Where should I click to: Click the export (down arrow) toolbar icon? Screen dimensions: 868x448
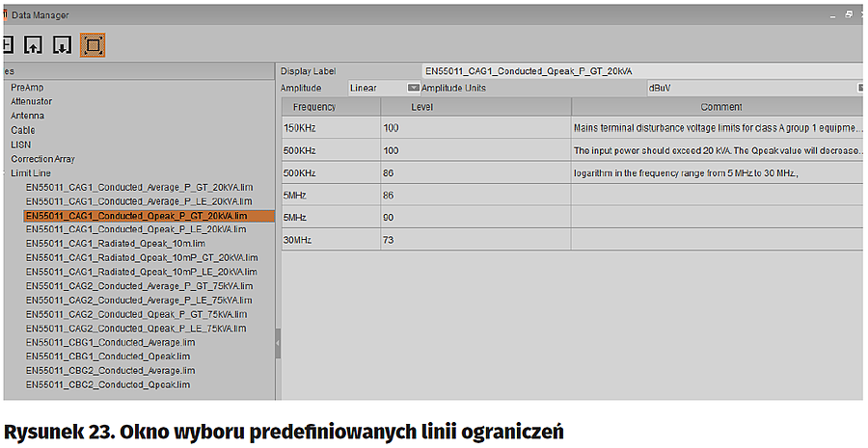62,44
